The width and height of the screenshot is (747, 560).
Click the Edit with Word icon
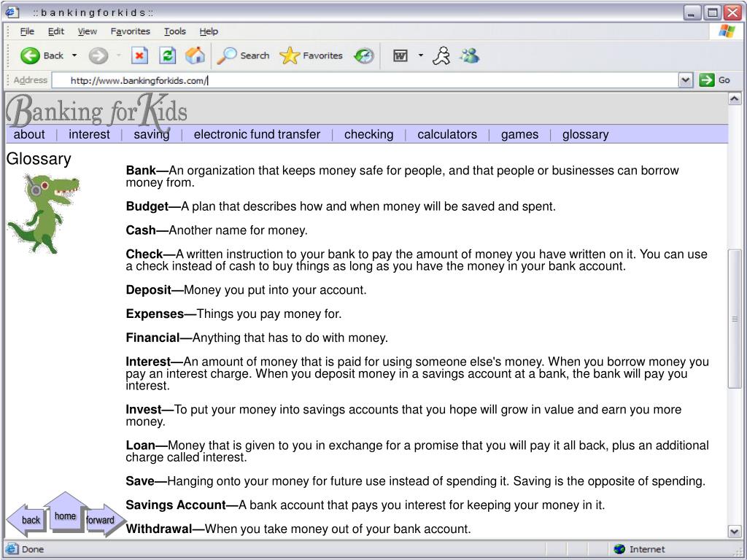tap(400, 55)
